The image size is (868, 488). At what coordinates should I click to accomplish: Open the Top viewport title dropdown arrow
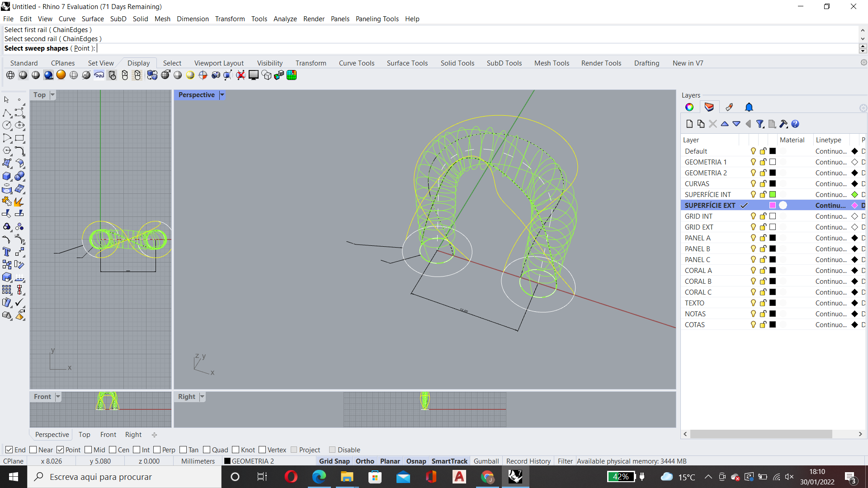[52, 95]
